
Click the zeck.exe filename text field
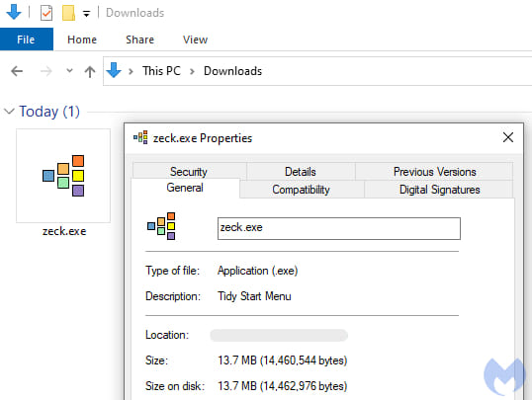pyautogui.click(x=338, y=228)
